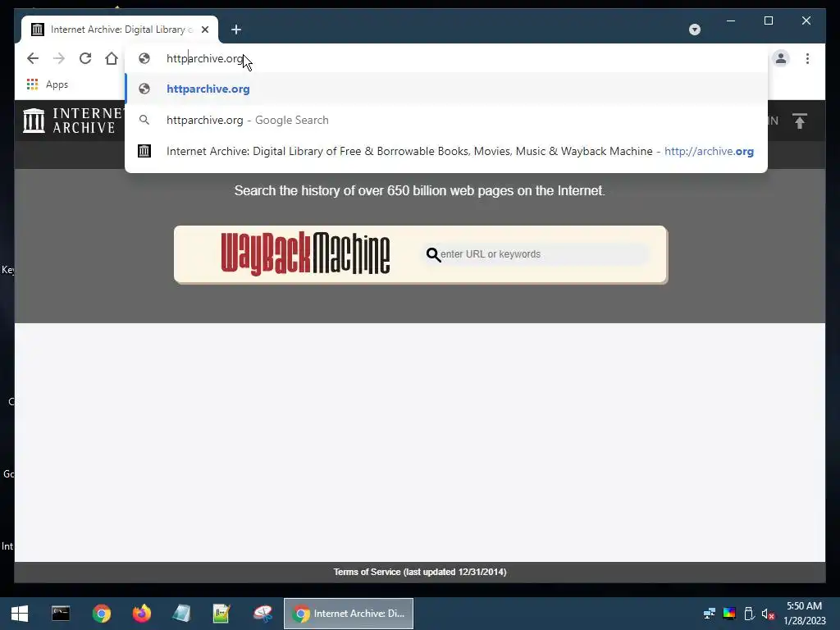Launch Google Chrome pinned taskbar icon
This screenshot has width=840, height=630.
point(101,614)
